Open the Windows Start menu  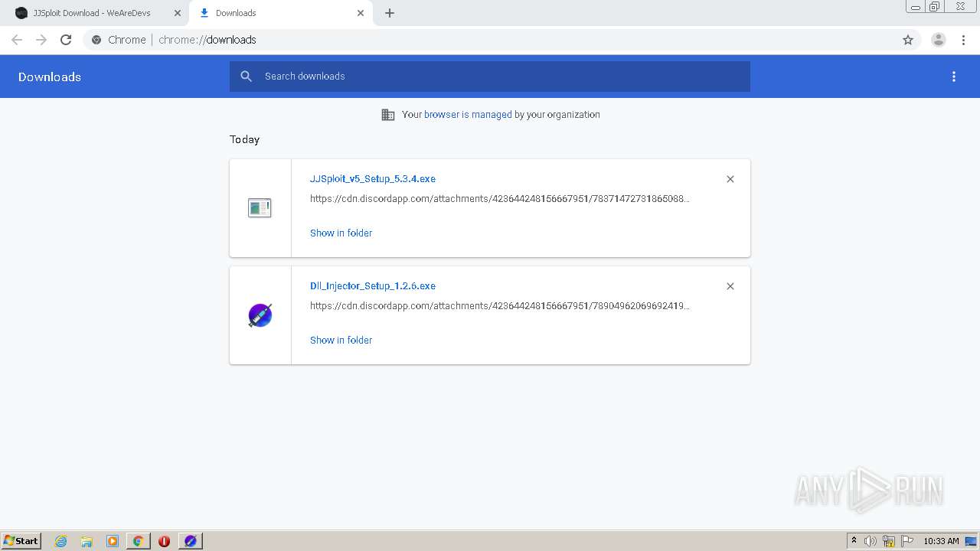tap(21, 541)
